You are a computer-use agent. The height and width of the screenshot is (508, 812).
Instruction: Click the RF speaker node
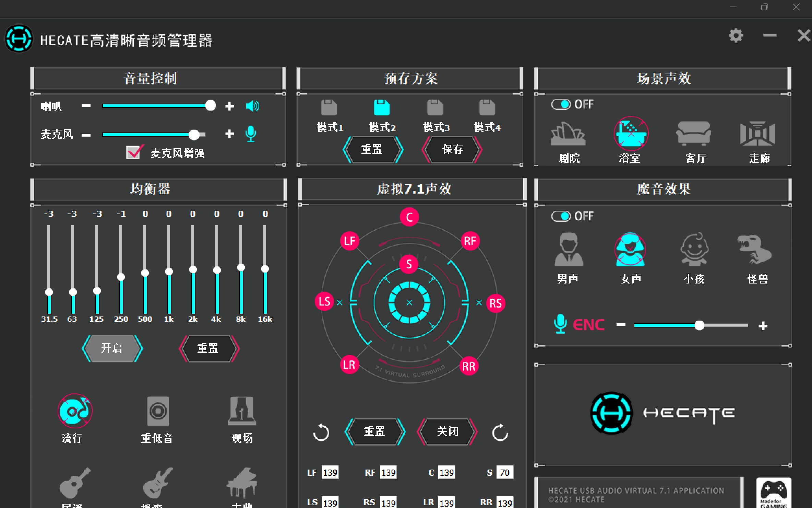point(470,241)
